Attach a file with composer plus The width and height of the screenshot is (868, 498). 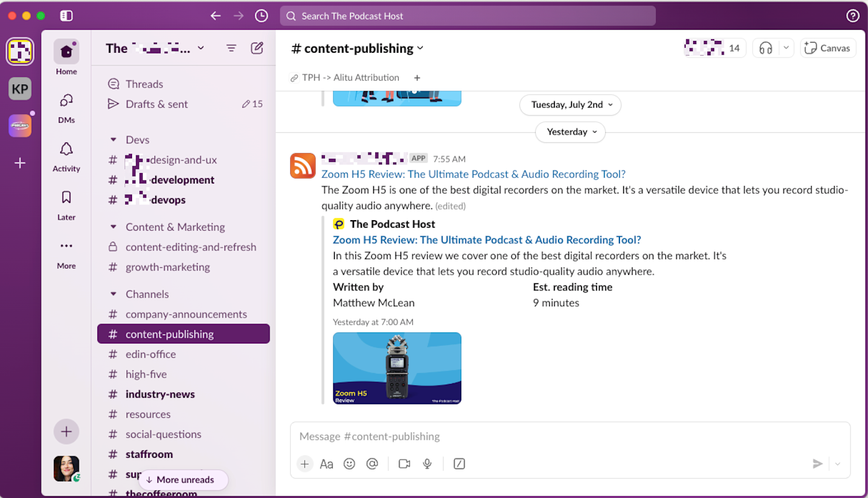[x=304, y=464]
